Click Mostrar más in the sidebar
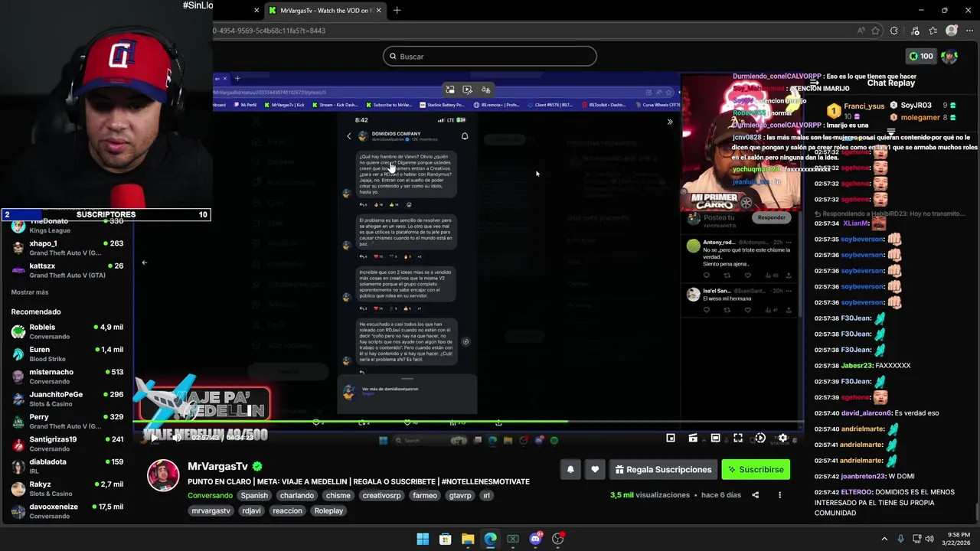980x551 pixels. (30, 292)
